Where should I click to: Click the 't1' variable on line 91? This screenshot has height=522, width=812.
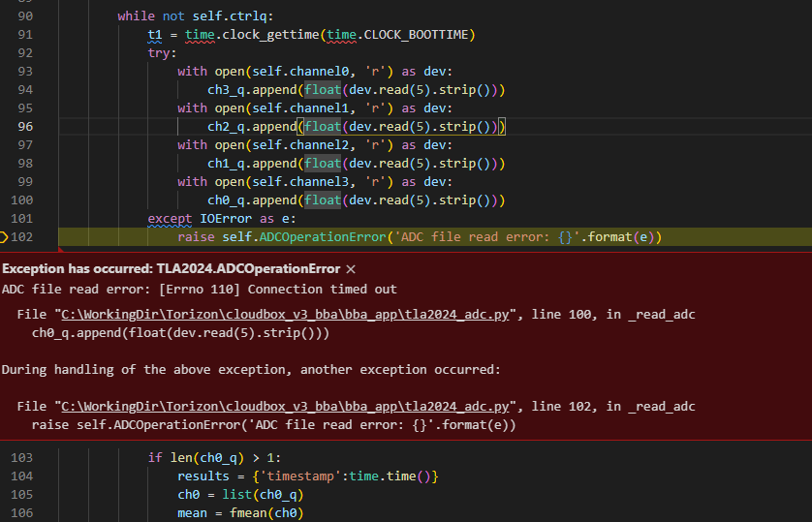tap(155, 35)
